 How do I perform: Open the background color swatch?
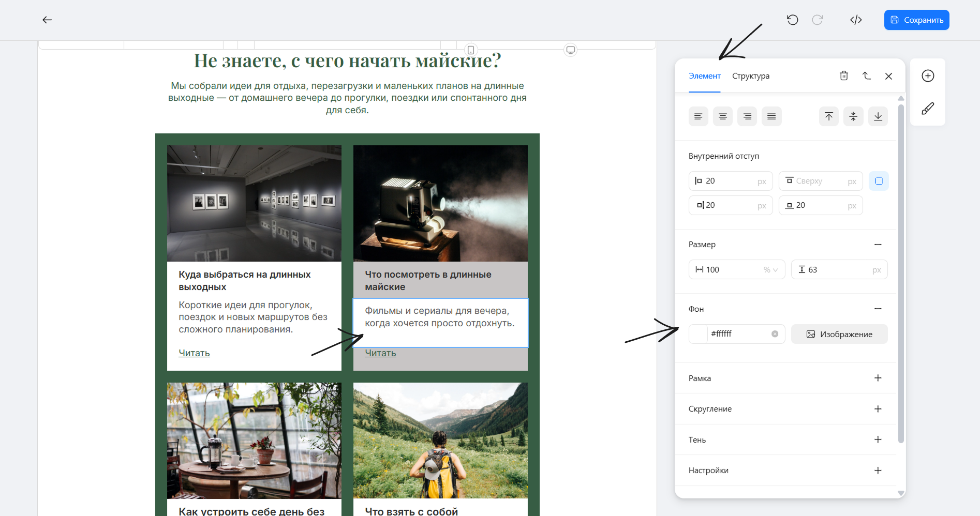pyautogui.click(x=699, y=334)
